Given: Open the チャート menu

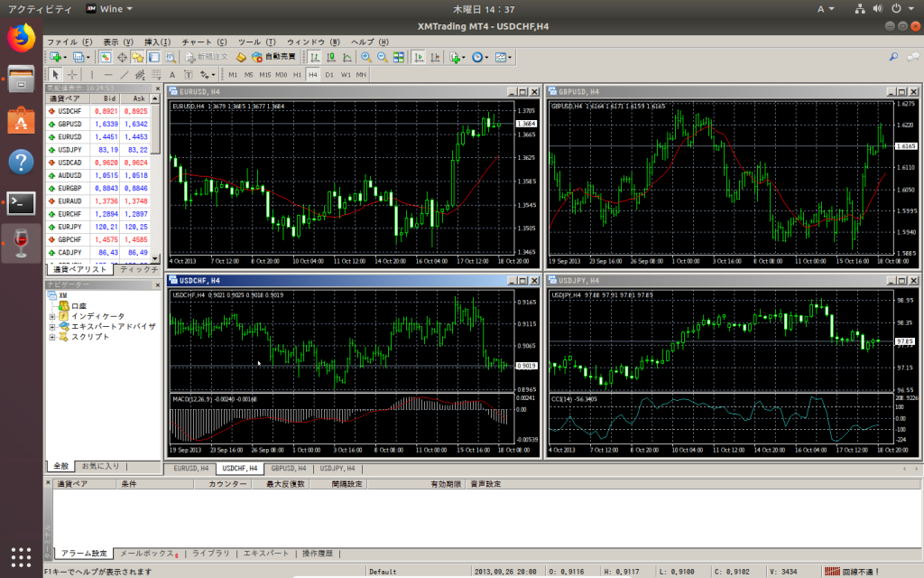Looking at the screenshot, I should [204, 42].
